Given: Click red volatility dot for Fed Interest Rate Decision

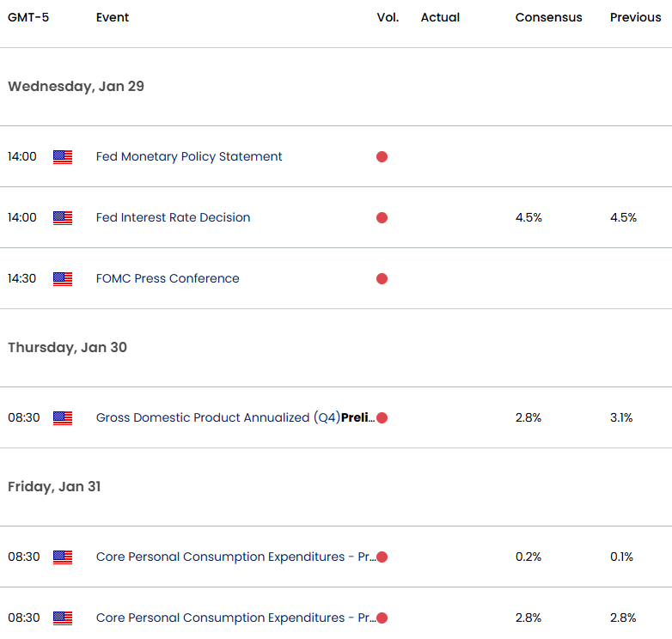Looking at the screenshot, I should point(382,217).
